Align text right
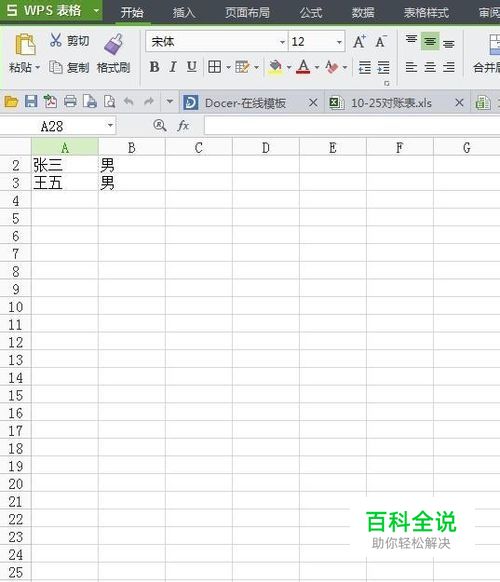 [x=449, y=67]
